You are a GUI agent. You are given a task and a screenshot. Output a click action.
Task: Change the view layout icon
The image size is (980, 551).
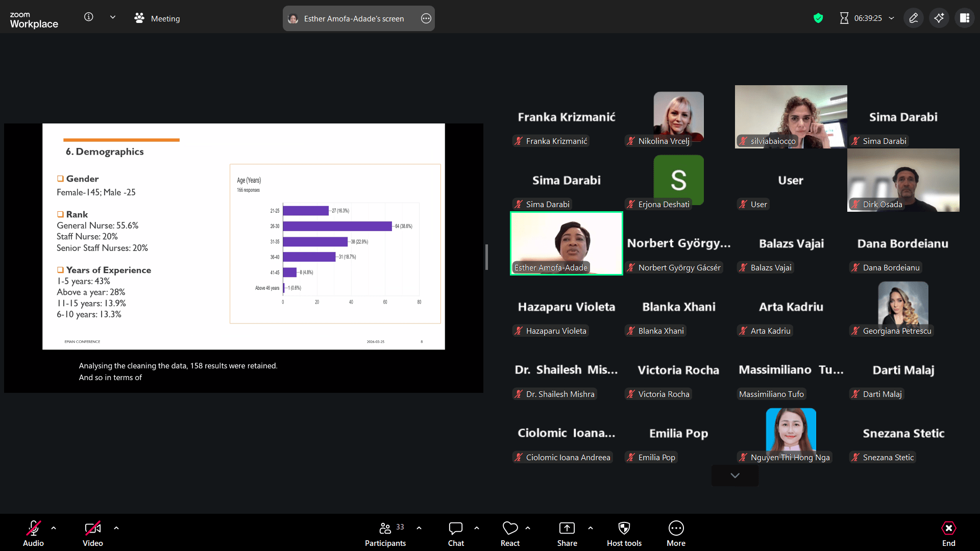point(964,18)
